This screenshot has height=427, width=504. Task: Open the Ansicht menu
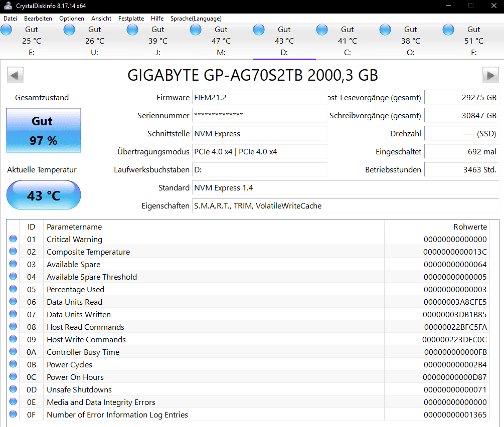point(101,19)
